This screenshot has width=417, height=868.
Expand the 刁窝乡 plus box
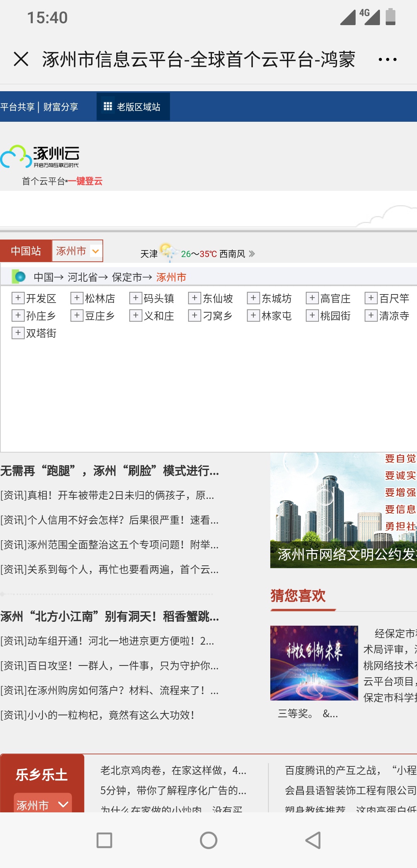(x=195, y=315)
